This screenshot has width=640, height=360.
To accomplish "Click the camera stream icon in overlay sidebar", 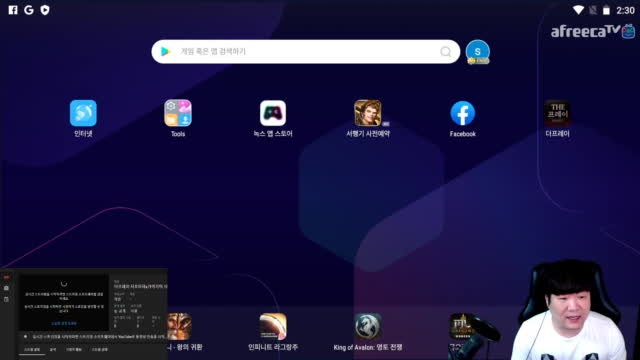I will [x=6, y=288].
